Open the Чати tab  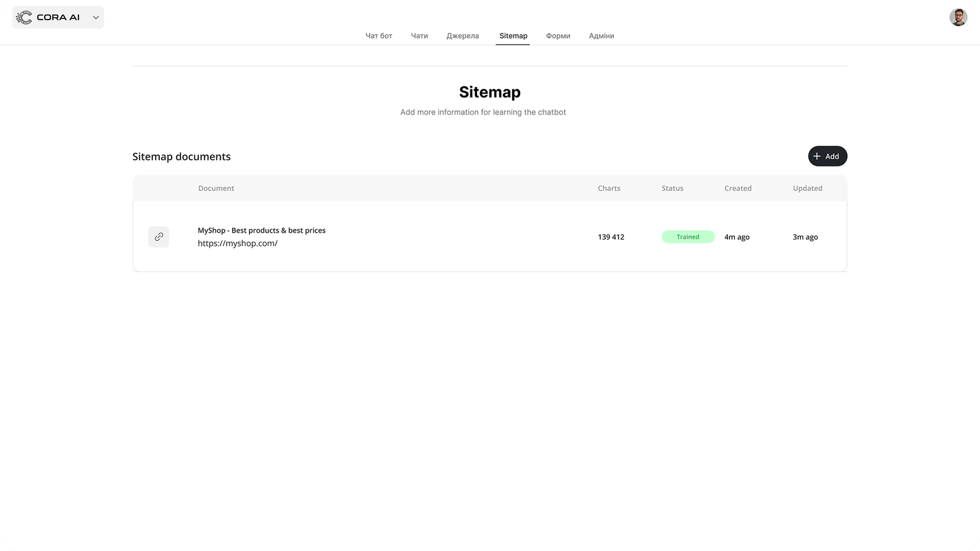pos(419,36)
